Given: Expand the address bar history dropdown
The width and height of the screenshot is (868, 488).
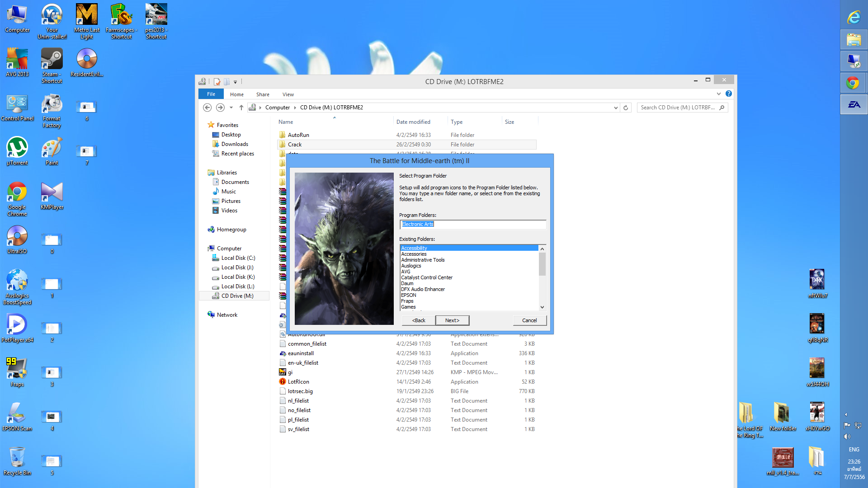Looking at the screenshot, I should [616, 108].
